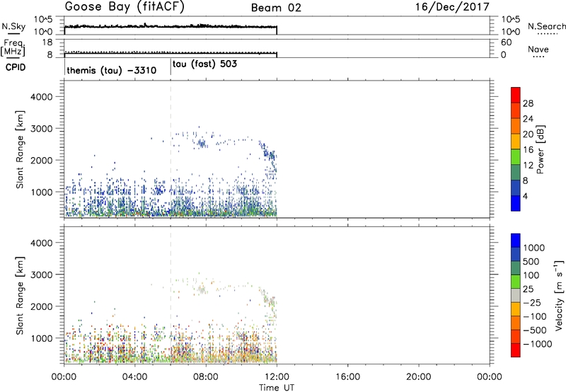The height and width of the screenshot is (392, 566).
Task: Click the '16:00' time tick label
Action: point(347,377)
